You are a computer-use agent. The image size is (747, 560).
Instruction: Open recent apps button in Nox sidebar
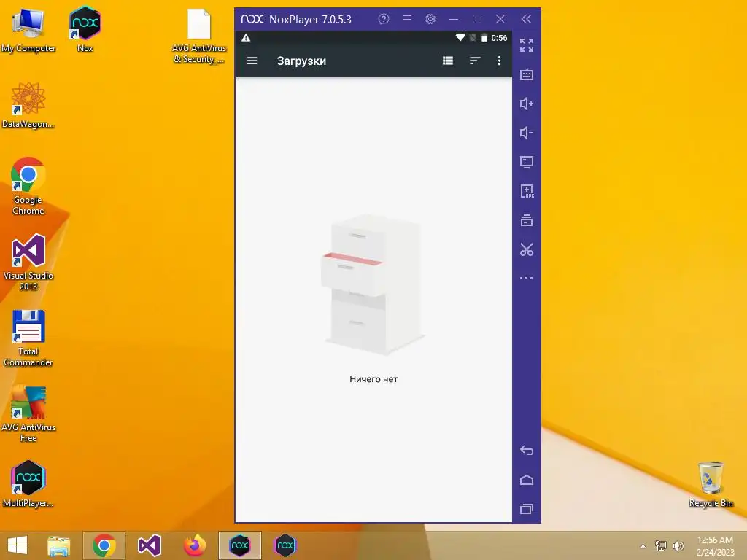point(527,509)
